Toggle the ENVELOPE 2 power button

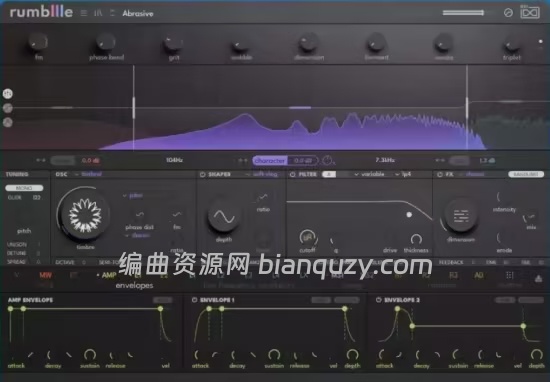pos(378,300)
